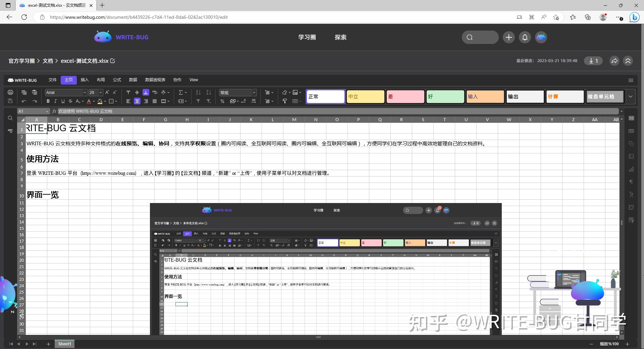Apply bold formatting to selected cell

click(x=48, y=101)
